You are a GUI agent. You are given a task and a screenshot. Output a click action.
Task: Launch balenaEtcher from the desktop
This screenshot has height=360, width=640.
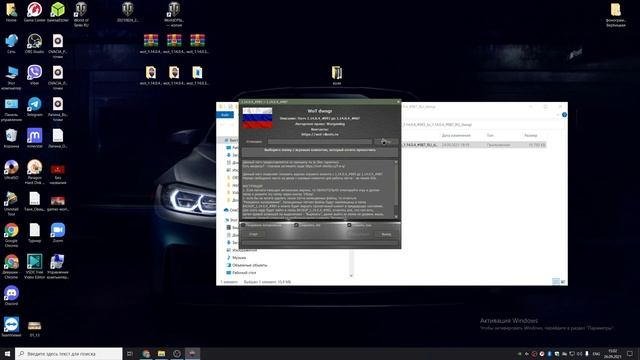click(x=58, y=13)
